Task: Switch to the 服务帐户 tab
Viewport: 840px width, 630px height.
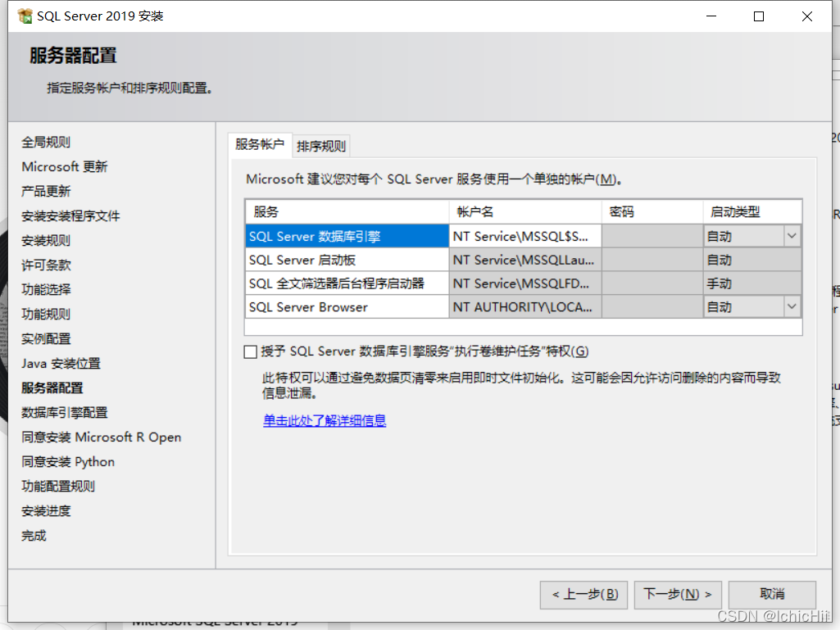Action: pyautogui.click(x=260, y=145)
